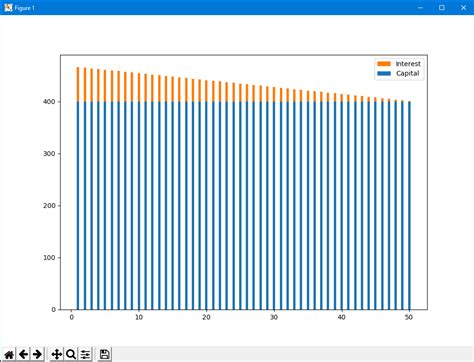Screen dimensions: 474x362
Task: Maximize the Figure 1 window
Action: [442, 7]
